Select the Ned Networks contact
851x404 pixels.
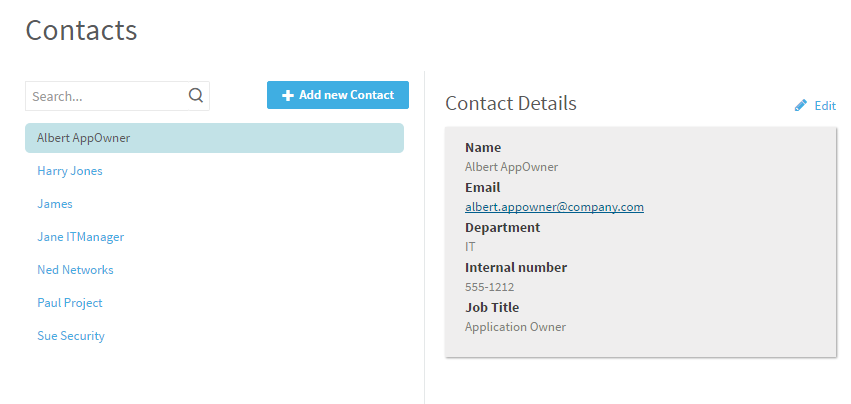pos(75,270)
